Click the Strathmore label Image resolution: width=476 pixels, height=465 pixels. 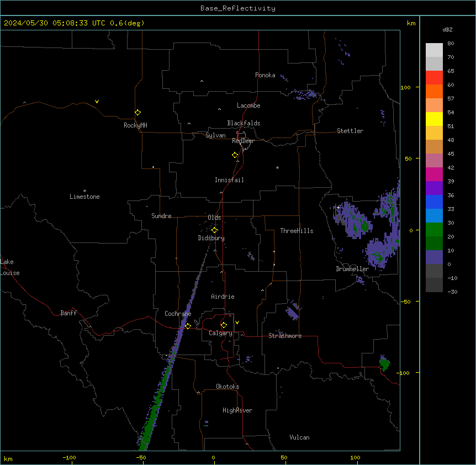click(x=285, y=336)
